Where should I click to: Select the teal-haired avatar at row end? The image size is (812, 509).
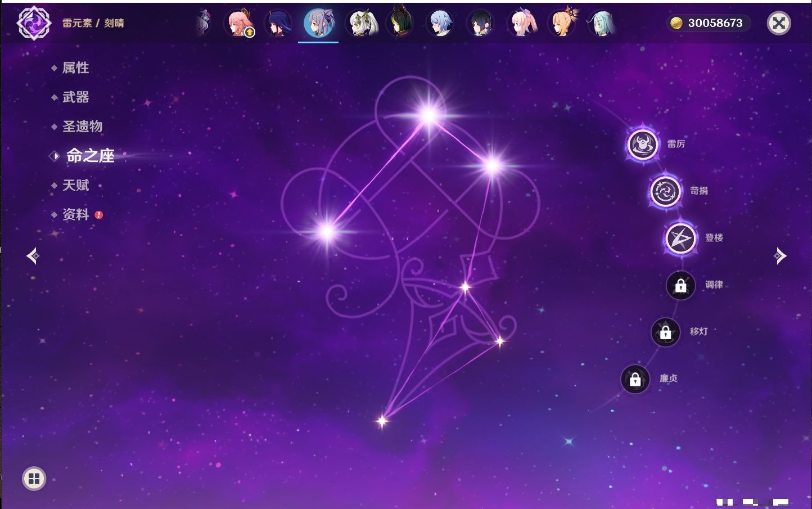click(x=602, y=23)
